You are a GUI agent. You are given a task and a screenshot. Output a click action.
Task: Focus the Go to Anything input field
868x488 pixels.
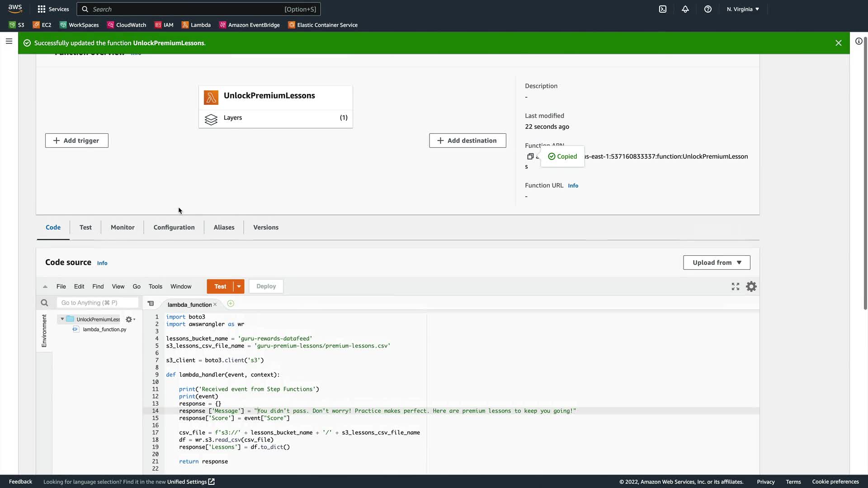click(x=98, y=303)
